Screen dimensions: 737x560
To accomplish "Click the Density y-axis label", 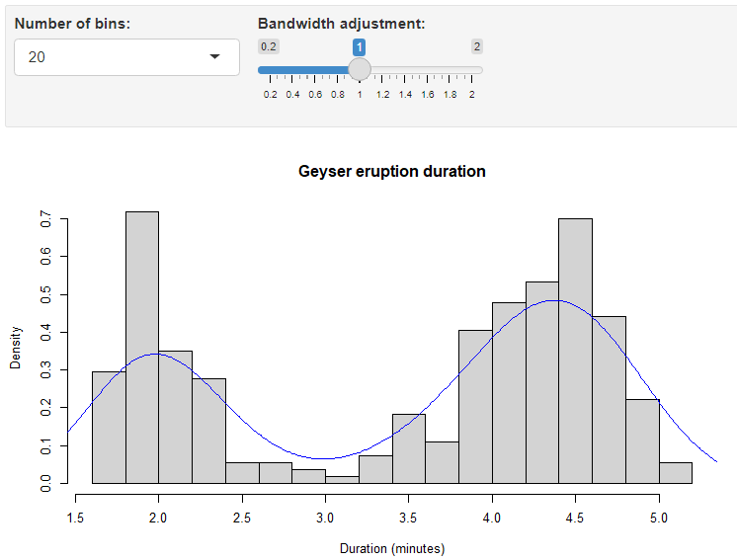I will [16, 350].
